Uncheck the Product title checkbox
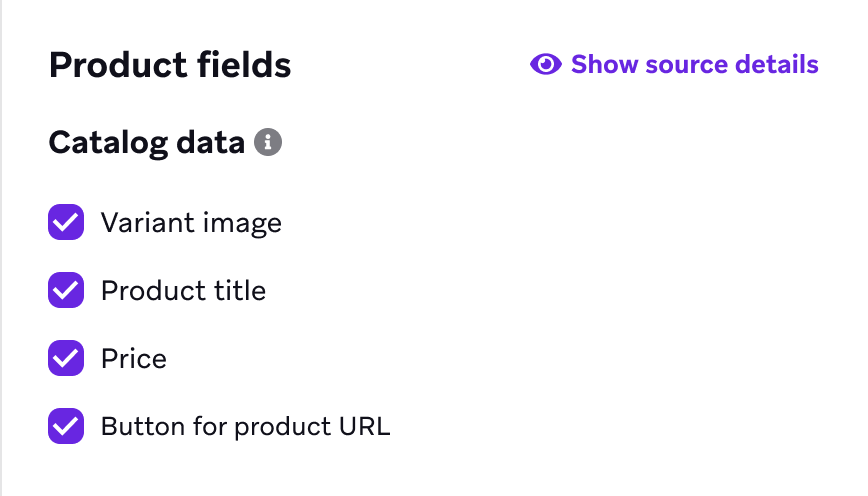868x496 pixels. [x=66, y=291]
